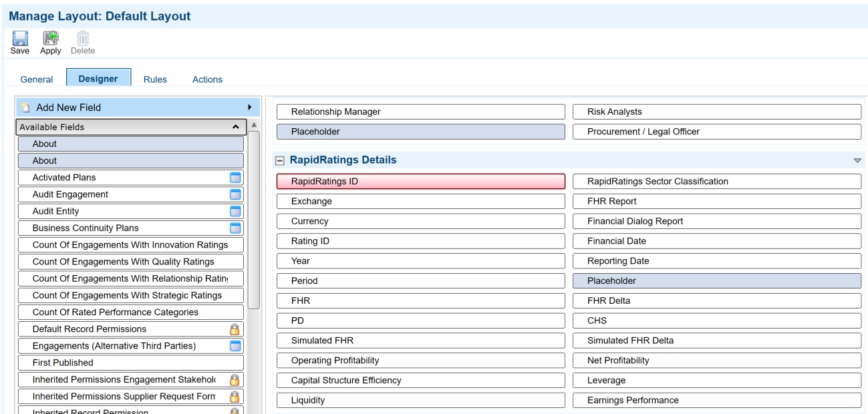Select the Procurement / Legal Officer field
Viewport: 868px width, 414px height.
click(x=717, y=132)
